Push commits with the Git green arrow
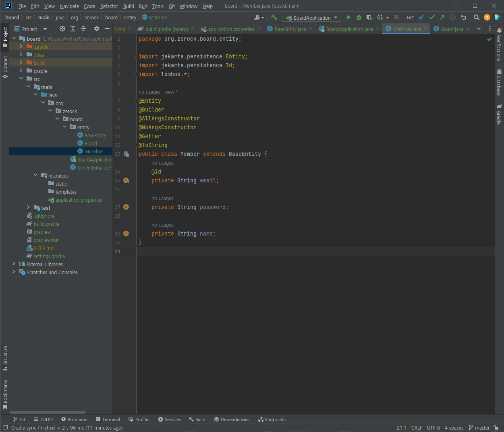The width and height of the screenshot is (504, 432). pos(442,17)
